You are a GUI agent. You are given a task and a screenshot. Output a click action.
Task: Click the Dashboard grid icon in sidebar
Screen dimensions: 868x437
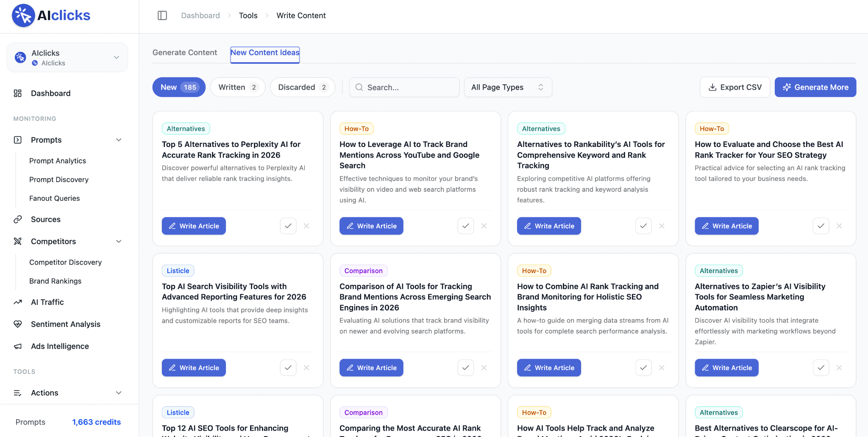tap(18, 93)
